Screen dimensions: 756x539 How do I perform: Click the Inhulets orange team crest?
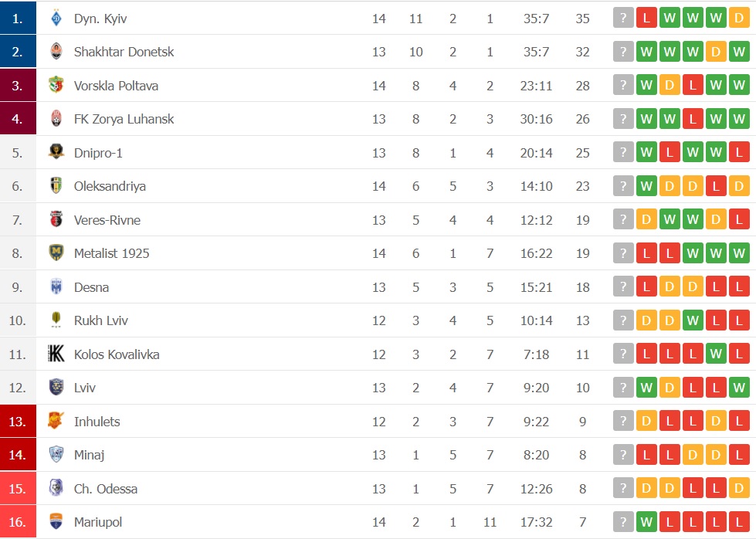click(x=56, y=422)
